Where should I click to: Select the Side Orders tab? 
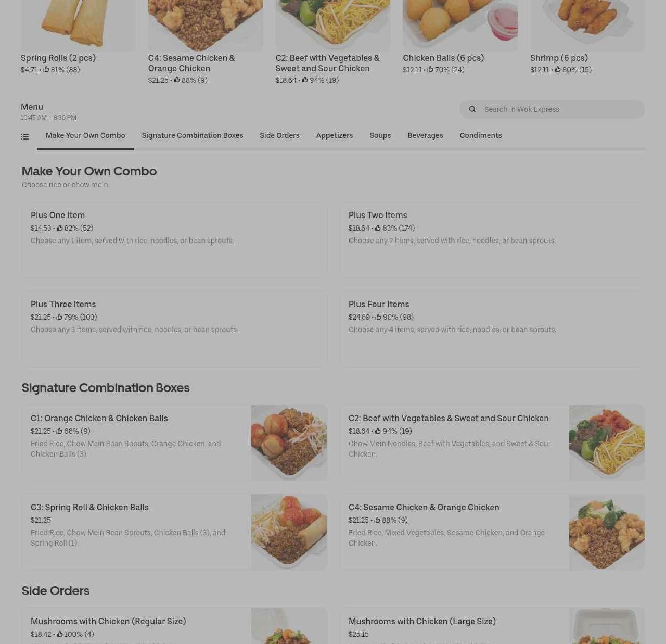pyautogui.click(x=279, y=135)
